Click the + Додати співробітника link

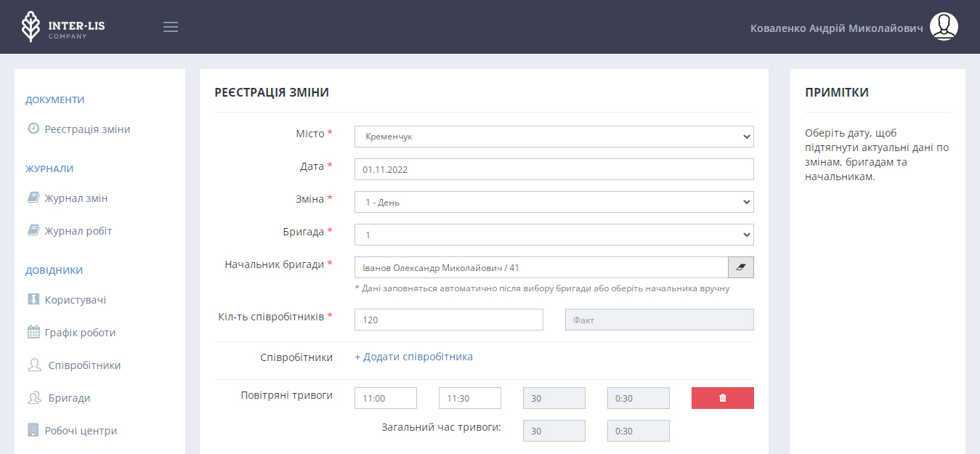(413, 357)
